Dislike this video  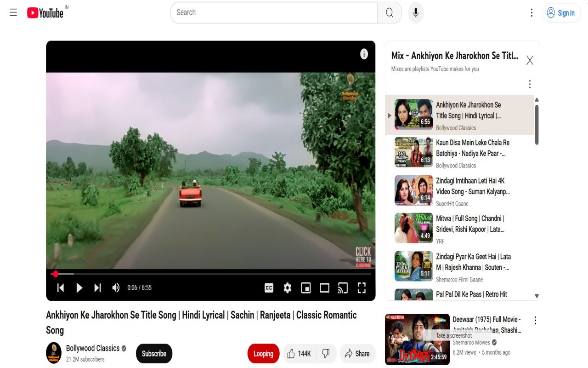(326, 354)
